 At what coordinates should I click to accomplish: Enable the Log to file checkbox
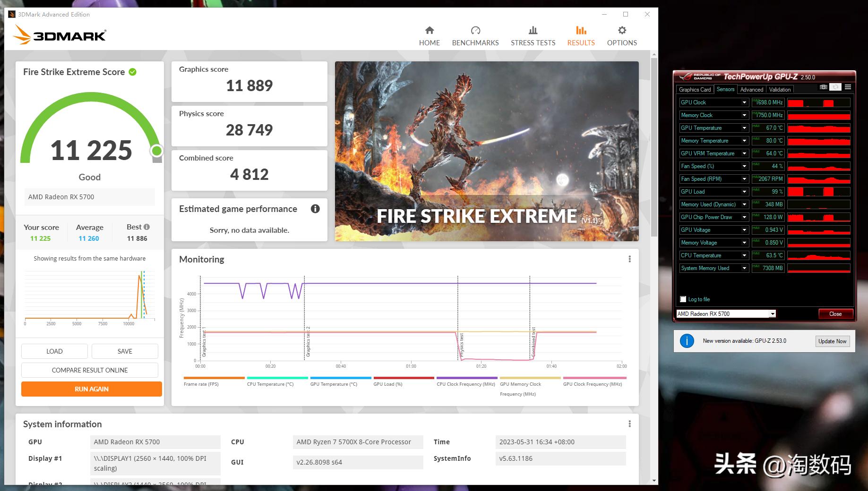[683, 299]
